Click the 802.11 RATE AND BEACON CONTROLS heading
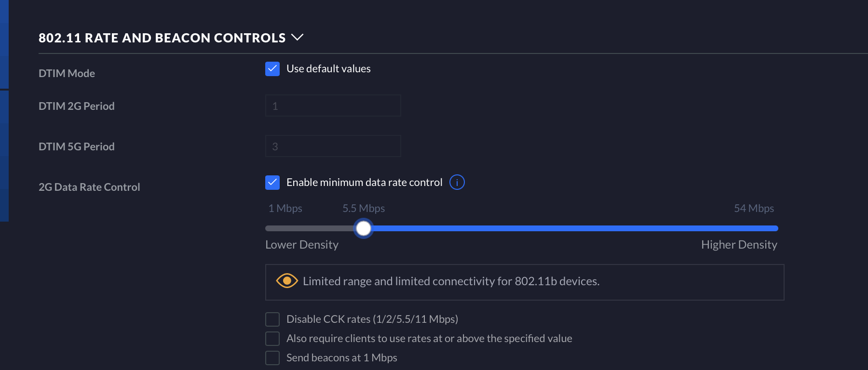 162,38
